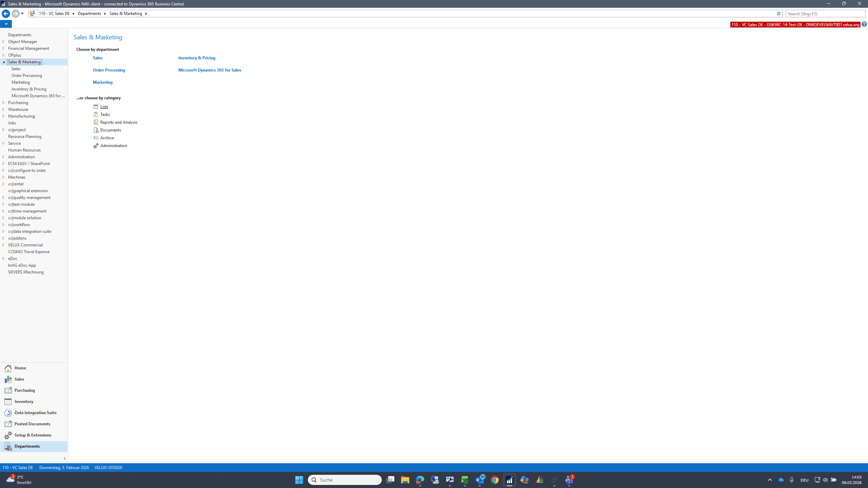Go back with the blue back arrow

[6, 14]
